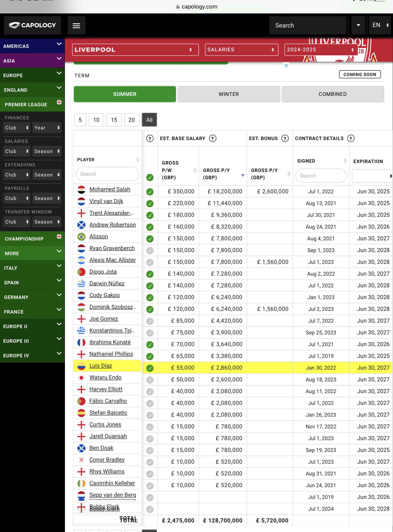Open the Italy sidebar menu
The width and height of the screenshot is (393, 532).
(32, 268)
